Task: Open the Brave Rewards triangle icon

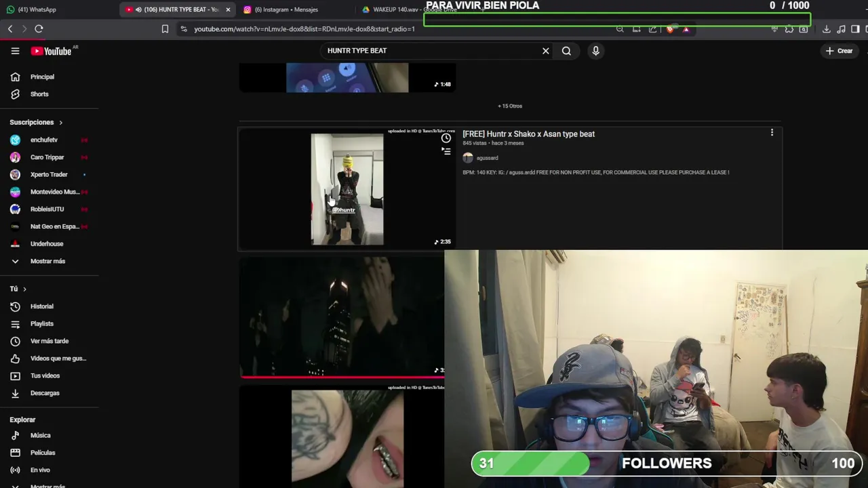Action: [x=686, y=29]
